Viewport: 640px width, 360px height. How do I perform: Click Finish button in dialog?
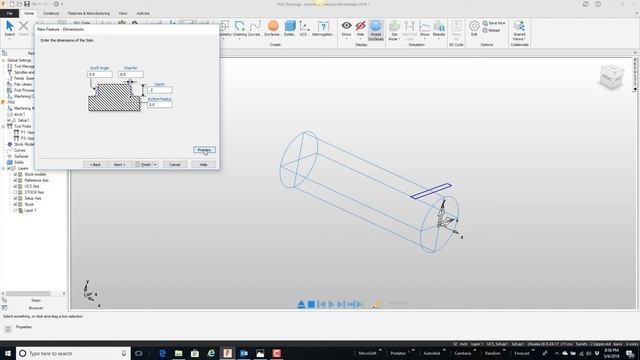click(x=143, y=164)
